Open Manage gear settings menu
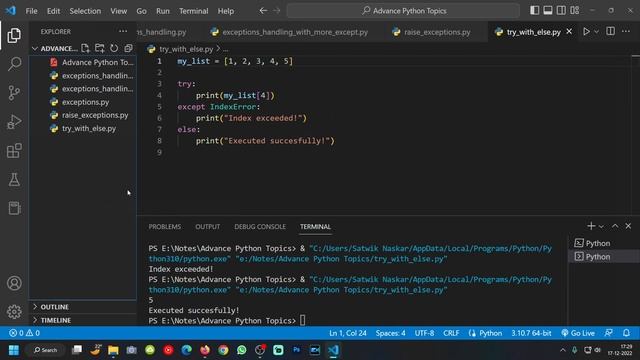Viewport: 640px width, 360px height. pyautogui.click(x=14, y=312)
